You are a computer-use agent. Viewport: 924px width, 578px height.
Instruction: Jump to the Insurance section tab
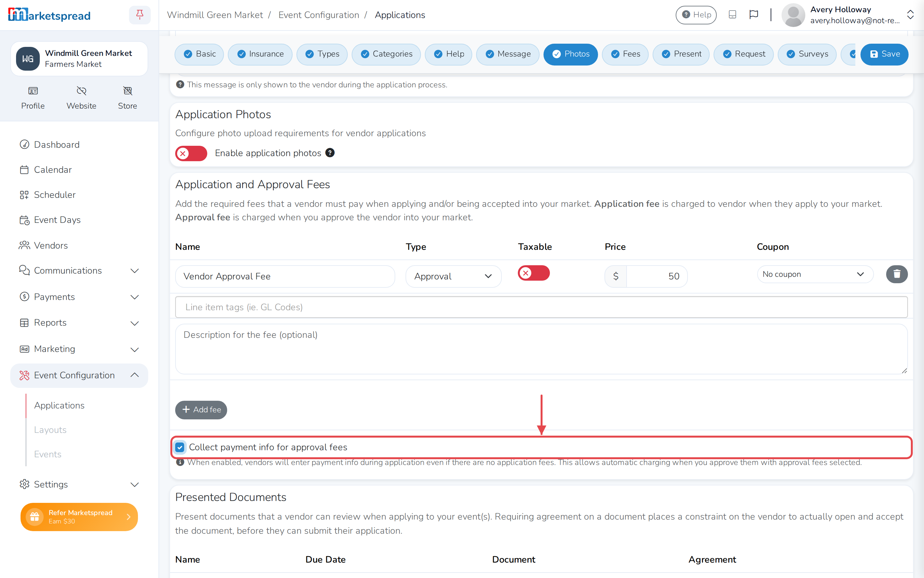tap(260, 54)
